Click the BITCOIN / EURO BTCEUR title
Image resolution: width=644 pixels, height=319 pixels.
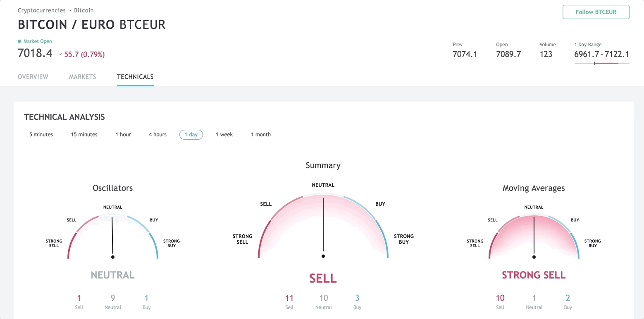click(x=92, y=25)
